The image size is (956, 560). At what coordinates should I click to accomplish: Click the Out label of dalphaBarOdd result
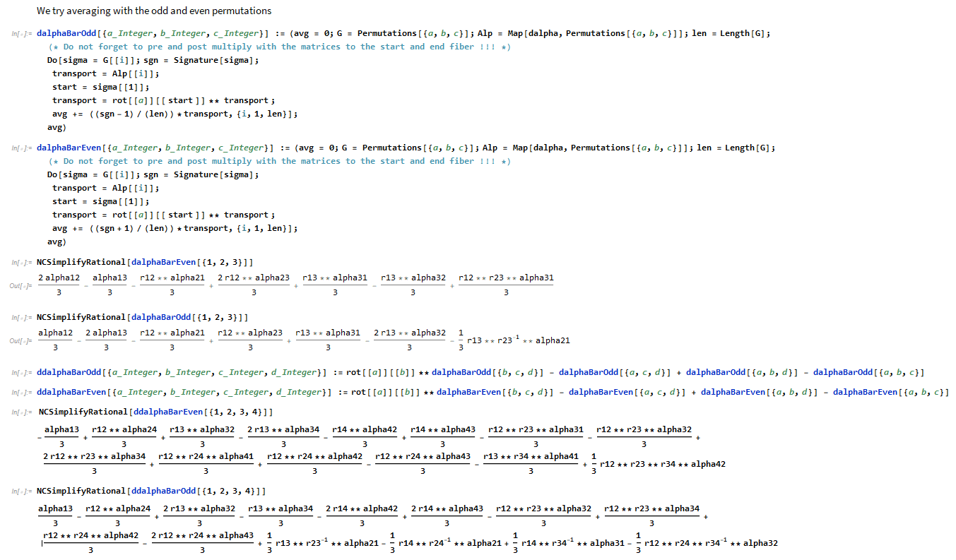20,341
